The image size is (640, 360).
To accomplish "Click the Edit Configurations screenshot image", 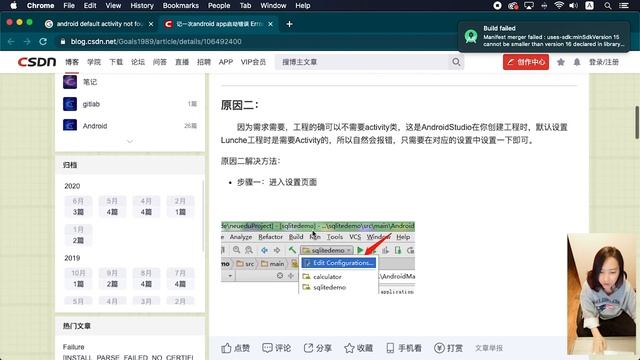I will pyautogui.click(x=318, y=258).
